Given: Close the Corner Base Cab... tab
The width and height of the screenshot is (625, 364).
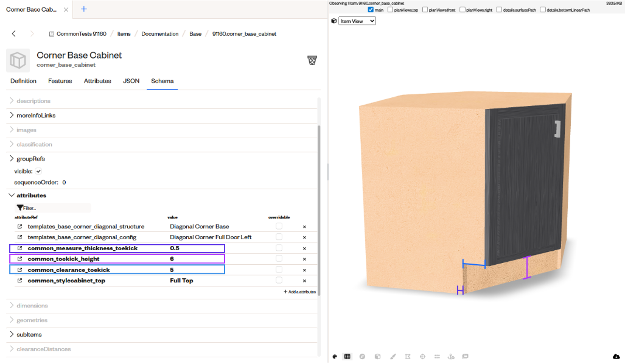Looking at the screenshot, I should point(66,10).
